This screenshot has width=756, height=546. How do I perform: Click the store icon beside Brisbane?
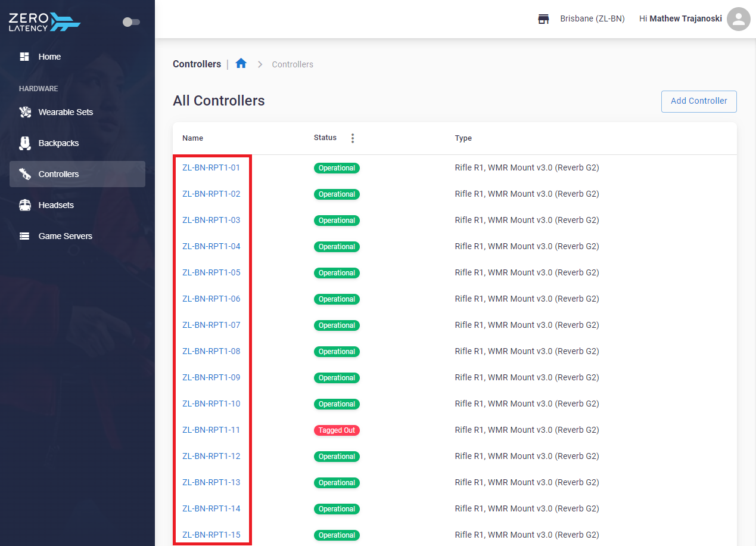543,19
